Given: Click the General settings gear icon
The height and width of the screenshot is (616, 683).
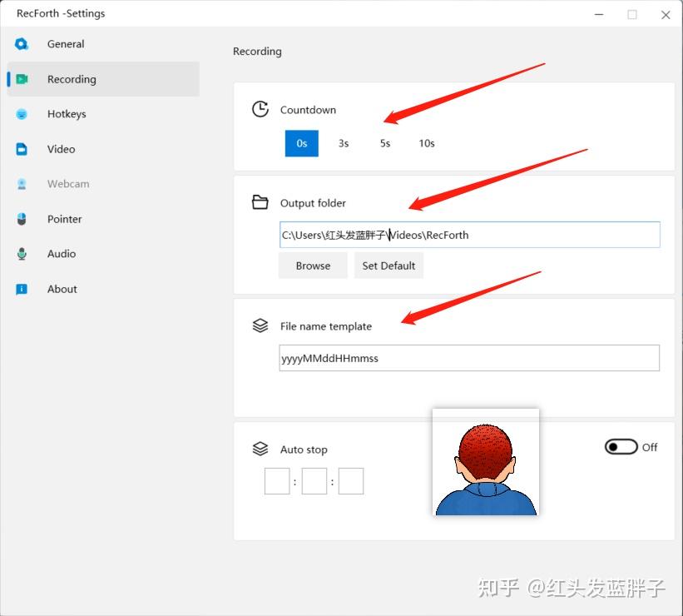Looking at the screenshot, I should click(22, 44).
